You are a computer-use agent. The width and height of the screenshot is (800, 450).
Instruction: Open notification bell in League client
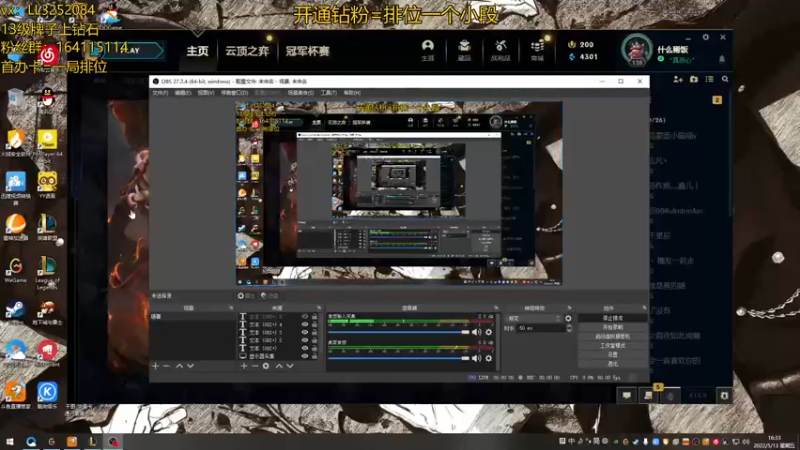[721, 59]
